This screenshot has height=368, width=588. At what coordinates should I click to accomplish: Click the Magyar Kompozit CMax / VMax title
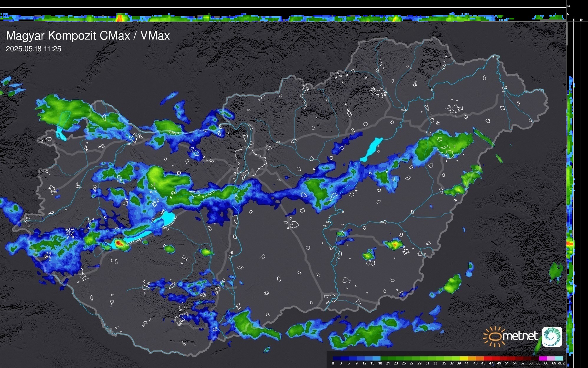point(88,36)
